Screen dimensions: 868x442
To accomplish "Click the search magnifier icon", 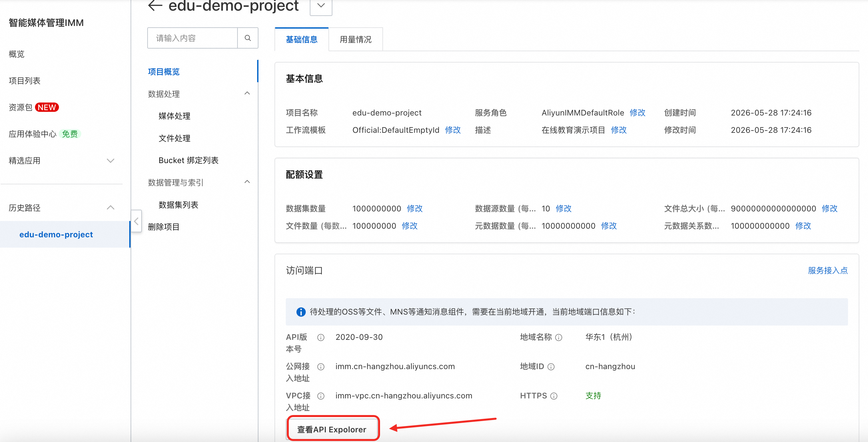I will [x=248, y=38].
